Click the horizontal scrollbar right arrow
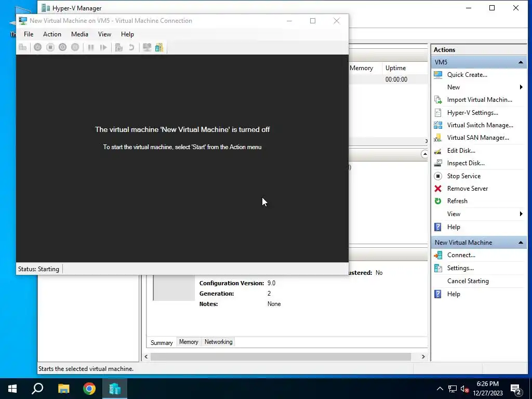This screenshot has height=399, width=532. pos(423,356)
